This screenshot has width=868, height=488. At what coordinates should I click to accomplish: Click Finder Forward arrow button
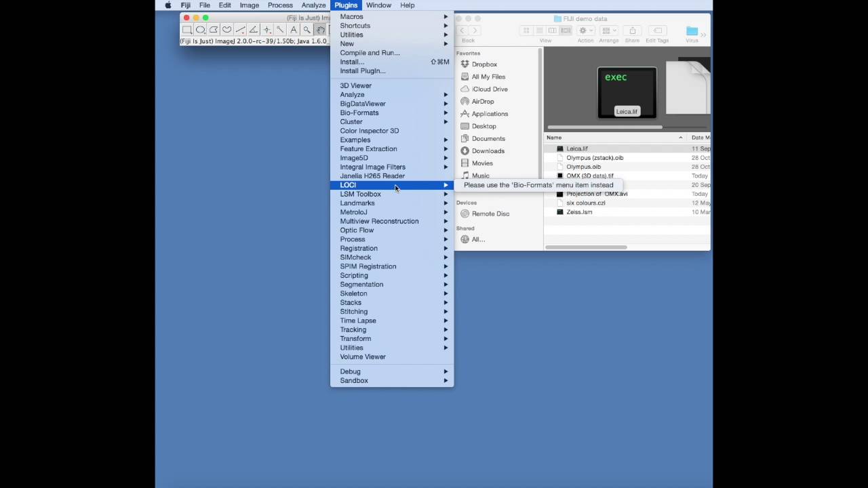[x=475, y=30]
